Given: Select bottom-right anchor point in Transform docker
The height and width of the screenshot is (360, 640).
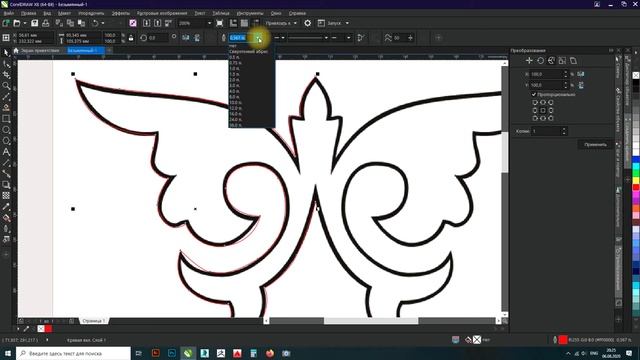Looking at the screenshot, I should [x=551, y=118].
